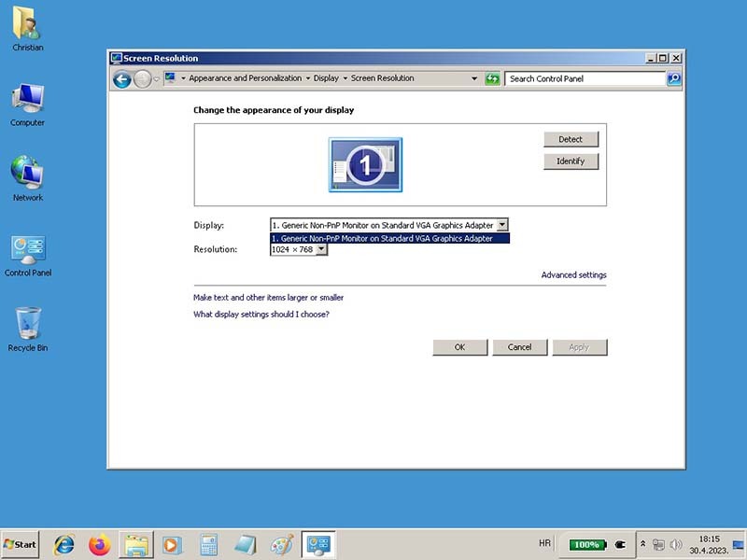747x560 pixels.
Task: Click the volume speaker tray icon
Action: click(676, 544)
